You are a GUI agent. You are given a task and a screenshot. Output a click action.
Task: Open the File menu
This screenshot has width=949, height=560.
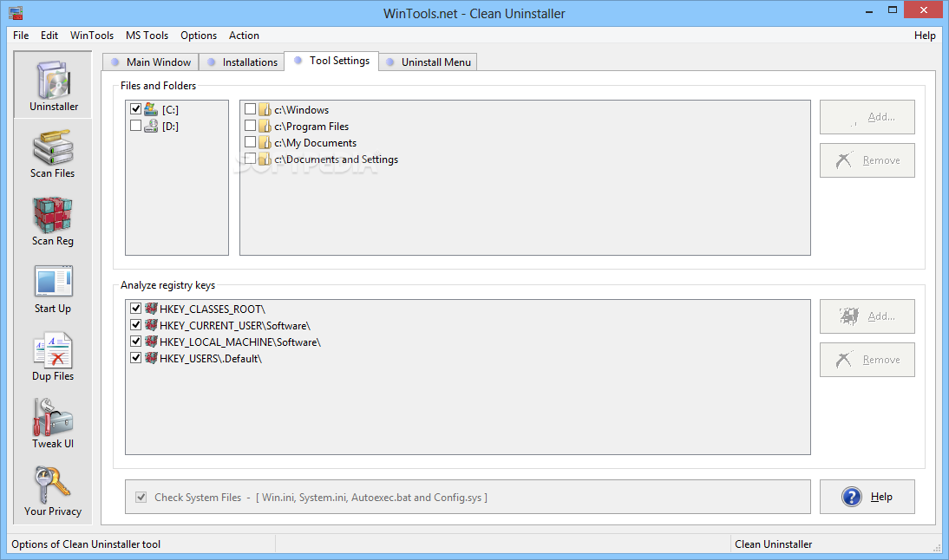click(x=21, y=35)
